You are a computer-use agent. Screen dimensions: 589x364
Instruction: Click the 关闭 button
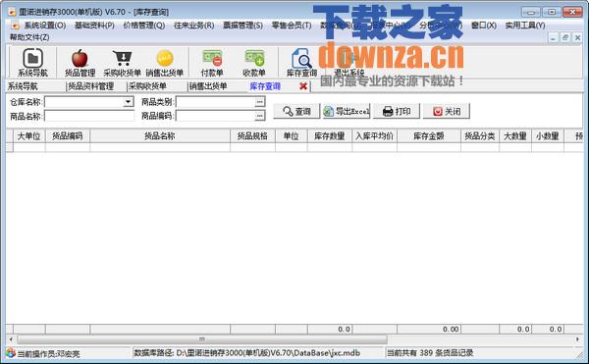pos(447,112)
